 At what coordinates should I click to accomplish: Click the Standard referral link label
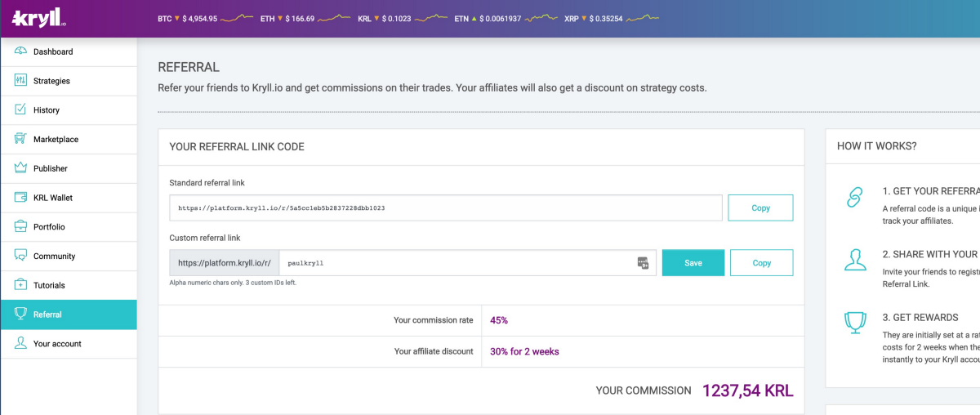tap(207, 183)
